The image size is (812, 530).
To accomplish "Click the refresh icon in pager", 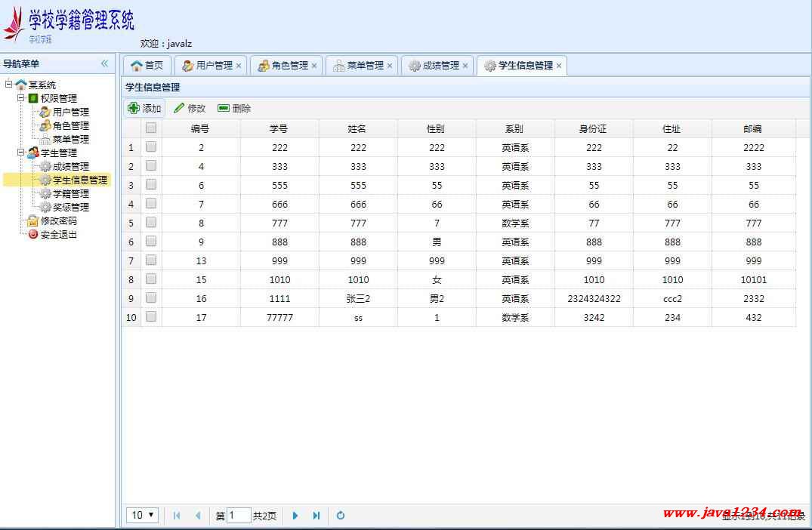I will [341, 516].
